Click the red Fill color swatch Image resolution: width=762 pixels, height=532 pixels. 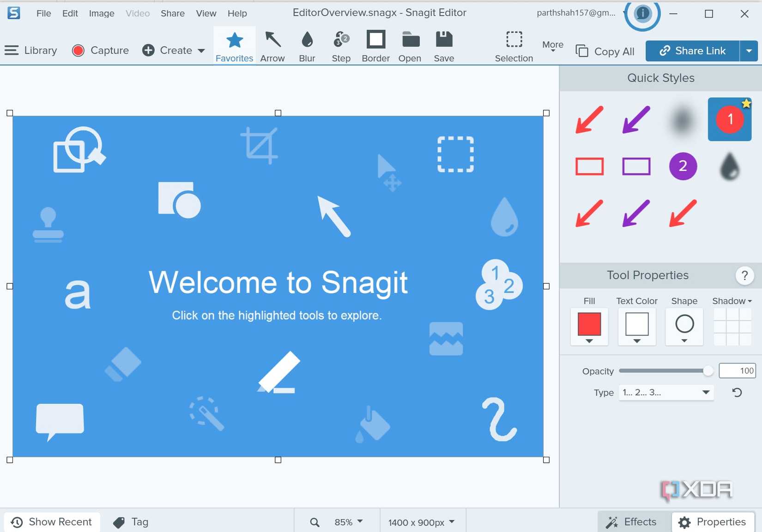point(589,324)
